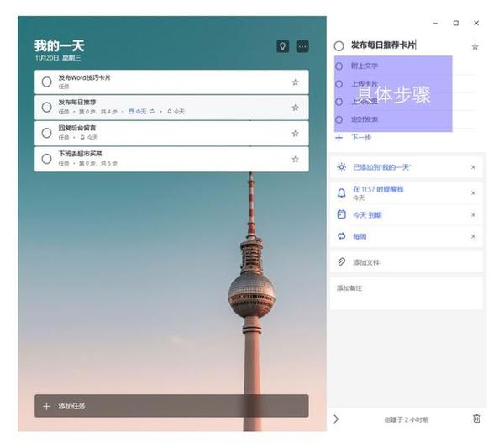This screenshot has width=504, height=448.
Task: Remove the 11:57 reminder with its X
Action: tap(473, 193)
